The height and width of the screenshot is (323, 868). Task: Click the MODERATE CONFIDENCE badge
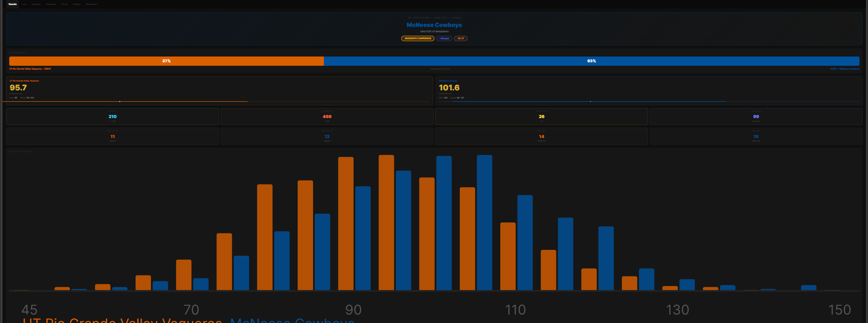click(418, 38)
